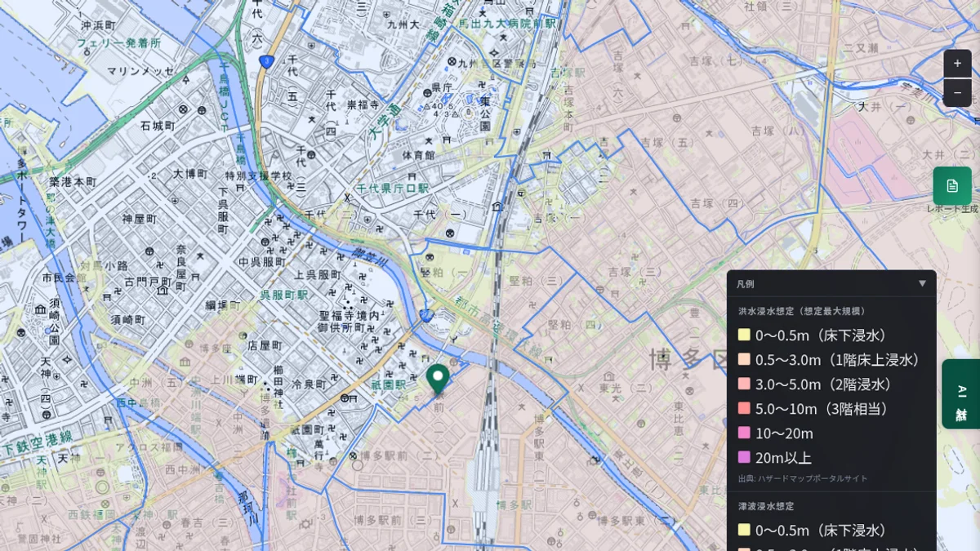
Task: Click the 中呉服町 district label
Action: point(262,261)
